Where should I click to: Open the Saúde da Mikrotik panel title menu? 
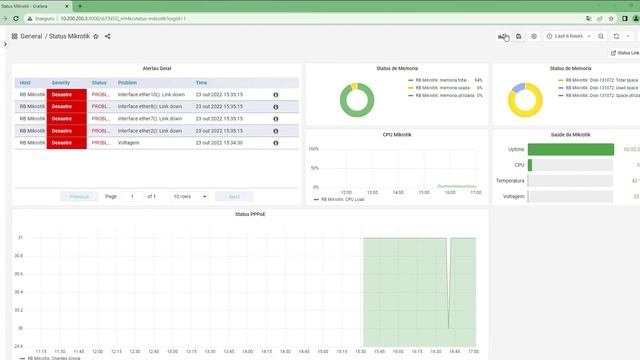[570, 135]
